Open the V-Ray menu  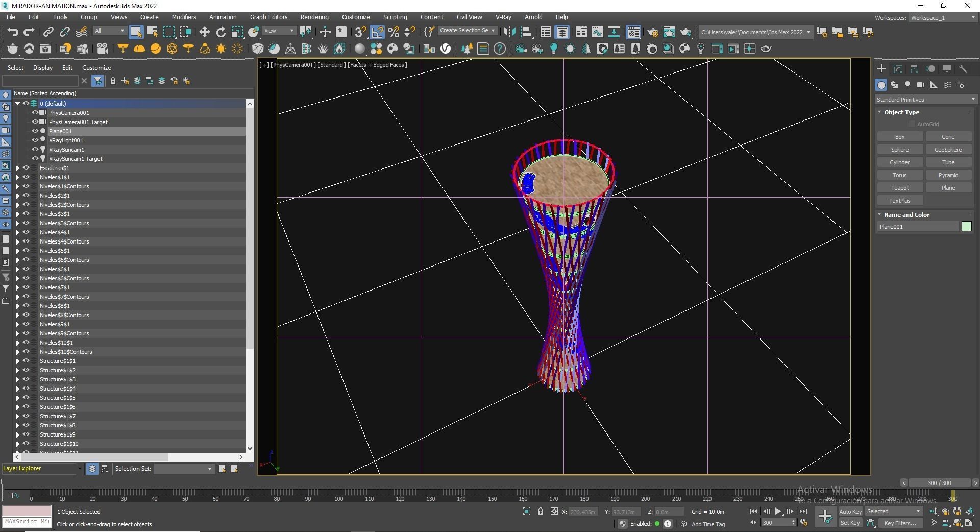point(503,17)
